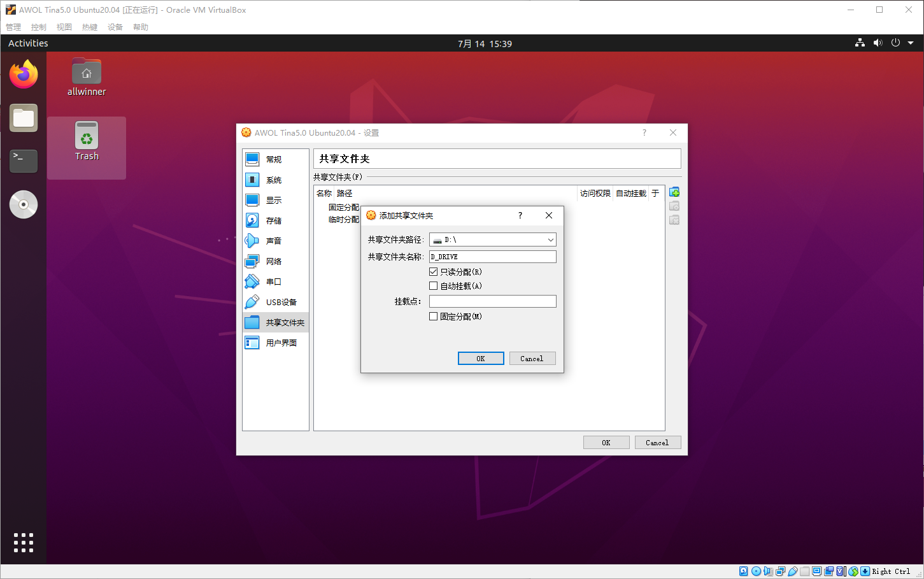Open the allwinner home folder icon
This screenshot has height=579, width=924.
pyautogui.click(x=87, y=77)
